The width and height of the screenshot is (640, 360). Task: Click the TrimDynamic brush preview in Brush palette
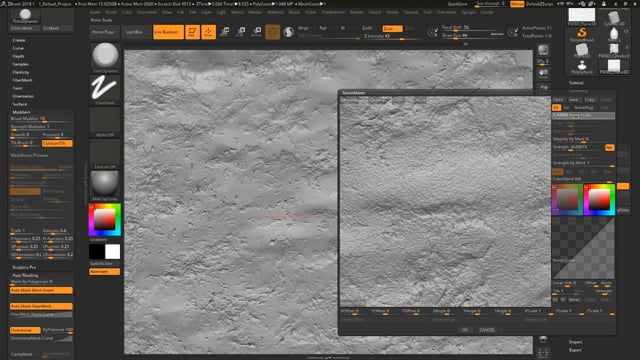(x=25, y=16)
